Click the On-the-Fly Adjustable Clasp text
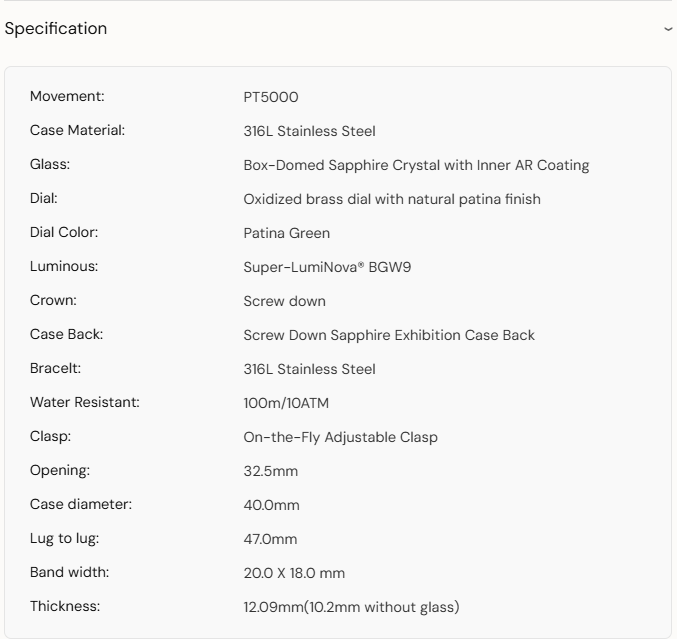 tap(340, 437)
